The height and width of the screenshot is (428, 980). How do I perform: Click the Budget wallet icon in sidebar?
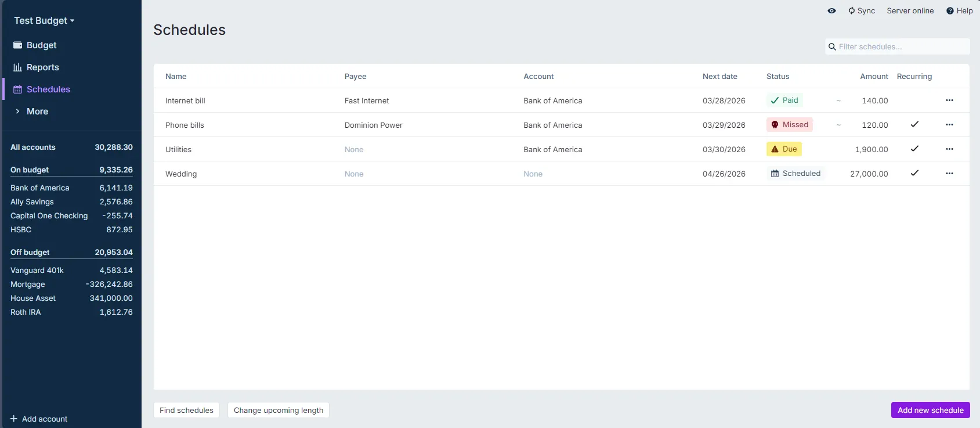pyautogui.click(x=17, y=45)
